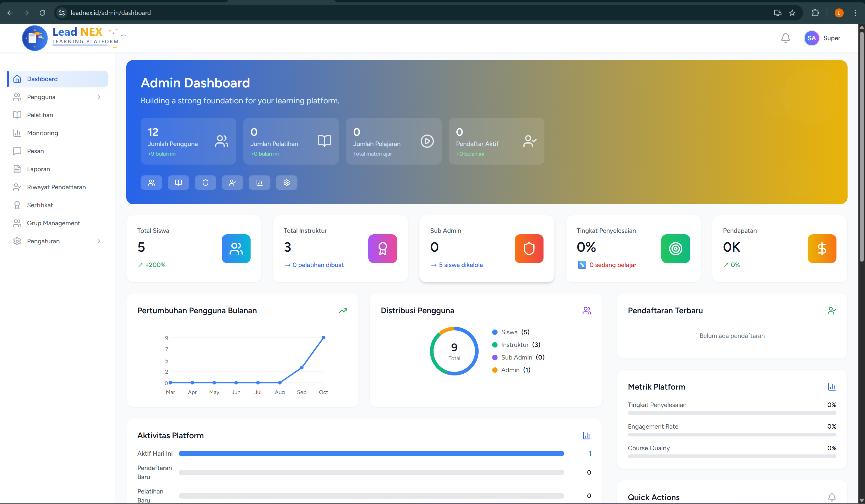Expand the Pengguna sidebar submenu
Image resolution: width=865 pixels, height=504 pixels.
(99, 97)
